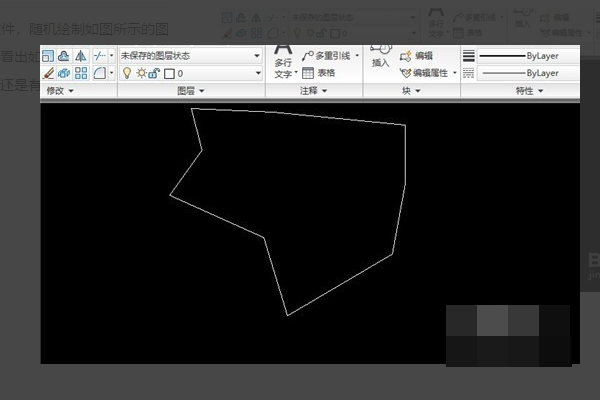Select the Scale tool in Modify panel

point(48,56)
